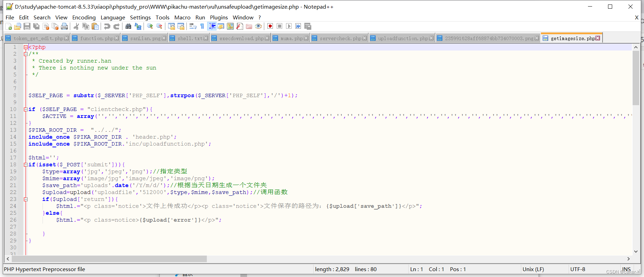This screenshot has width=644, height=277.
Task: Click the Open file toolbar icon
Action: pos(18,26)
